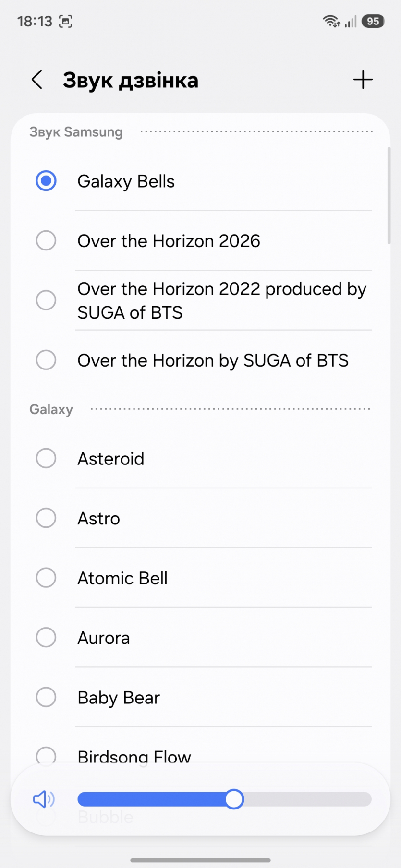
Task: Tap the speaker volume icon
Action: pyautogui.click(x=43, y=799)
